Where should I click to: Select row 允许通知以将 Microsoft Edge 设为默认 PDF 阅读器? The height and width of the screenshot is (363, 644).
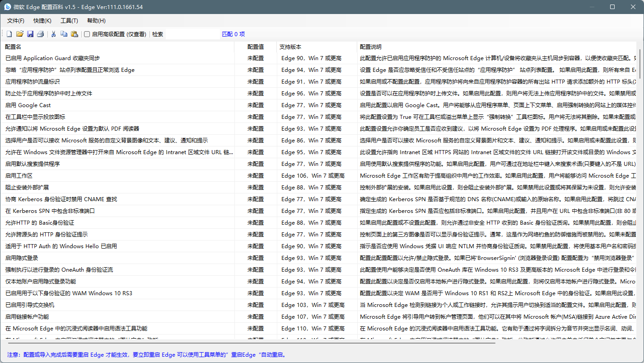pyautogui.click(x=319, y=128)
